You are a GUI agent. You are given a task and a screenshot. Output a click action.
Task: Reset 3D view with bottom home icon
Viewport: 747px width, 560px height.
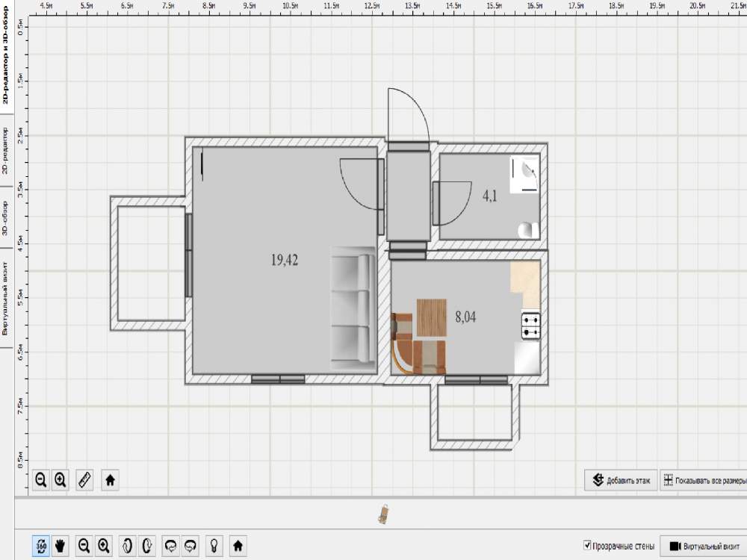tap(238, 546)
